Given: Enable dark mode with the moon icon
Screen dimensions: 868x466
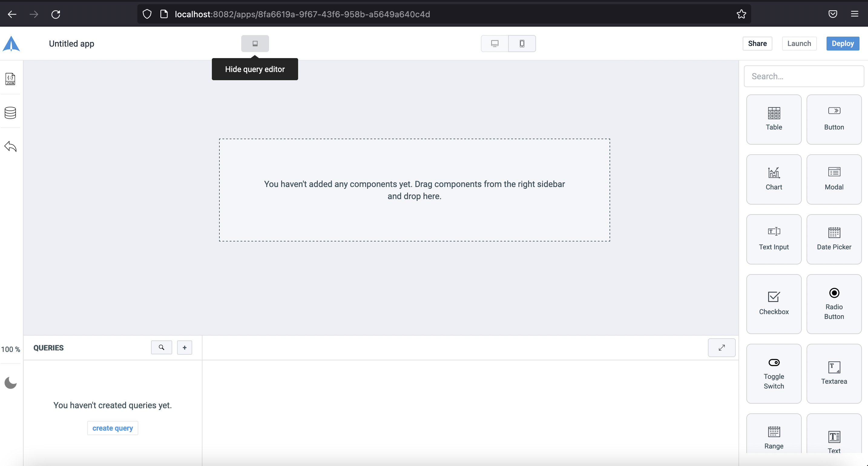Looking at the screenshot, I should (x=10, y=382).
